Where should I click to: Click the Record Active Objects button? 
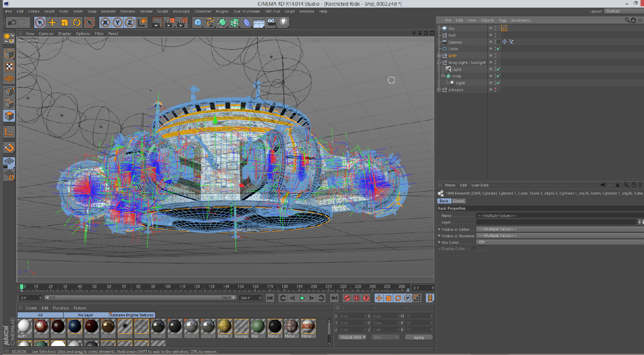[347, 298]
